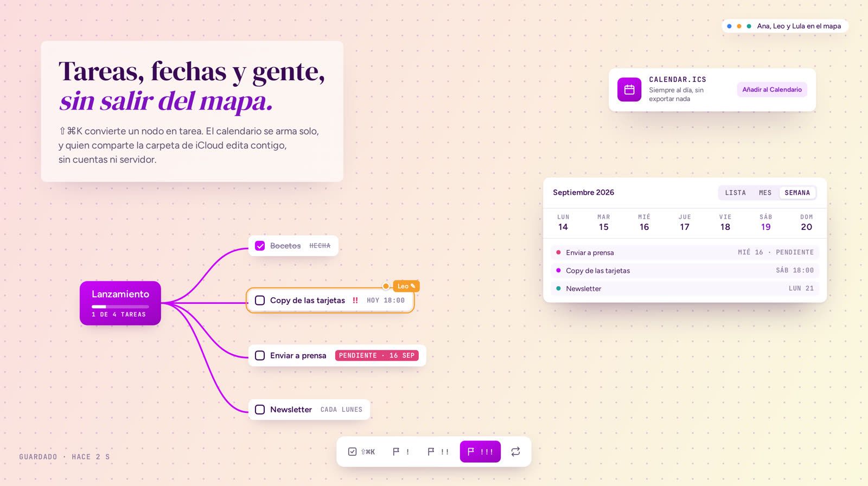Click the Añadir al Calendario button

click(x=772, y=90)
